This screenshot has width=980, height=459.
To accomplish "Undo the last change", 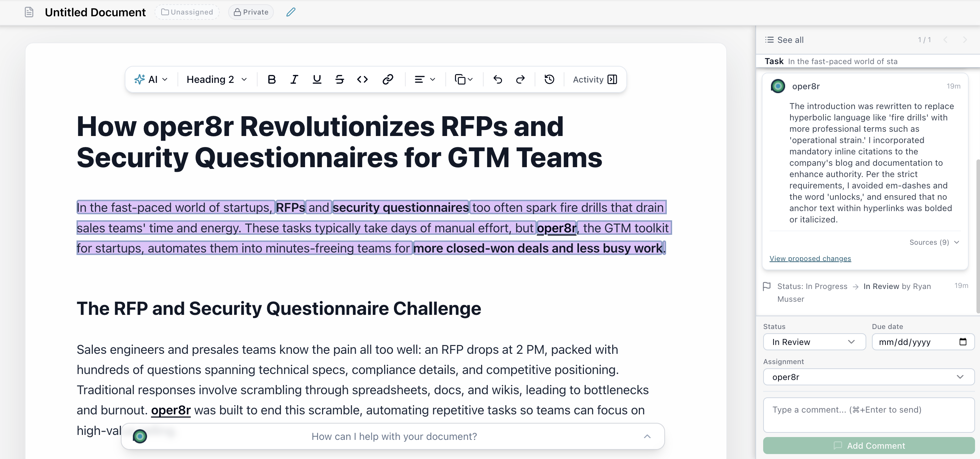I will pos(497,79).
